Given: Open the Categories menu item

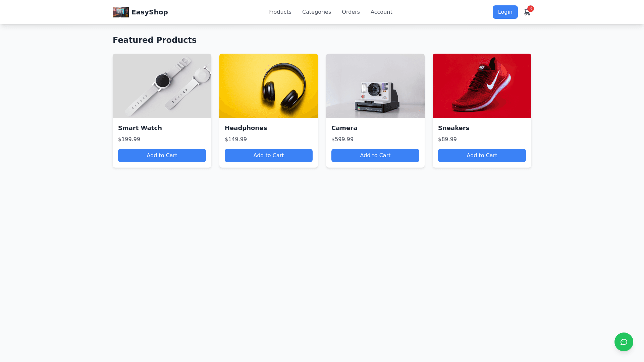Looking at the screenshot, I should pos(317,12).
